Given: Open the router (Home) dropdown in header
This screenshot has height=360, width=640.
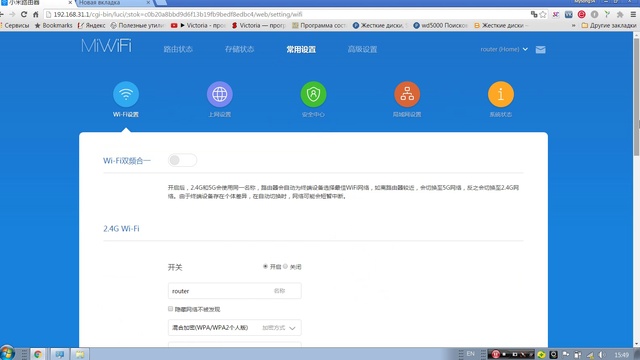Looking at the screenshot, I should pos(504,49).
